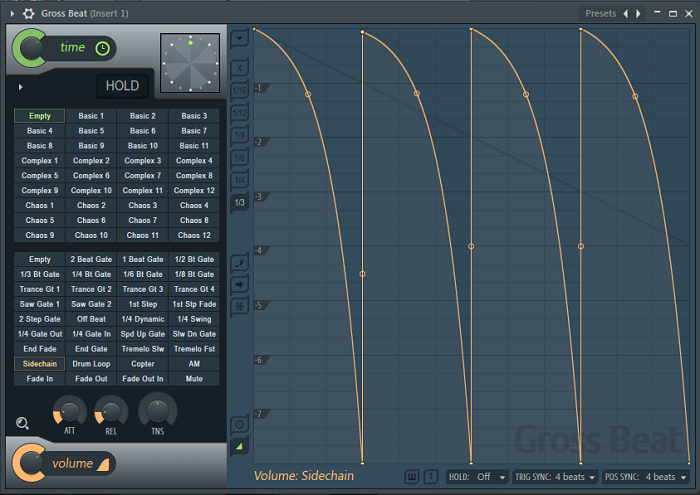The height and width of the screenshot is (495, 700).
Task: Open the TRIG SYNC 4 beats dropdown
Action: point(555,477)
